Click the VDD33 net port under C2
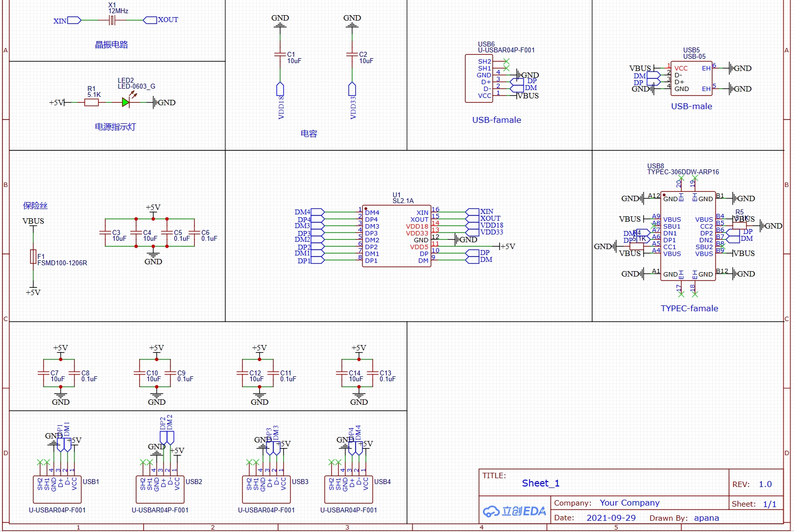This screenshot has width=794, height=532. pos(352,90)
